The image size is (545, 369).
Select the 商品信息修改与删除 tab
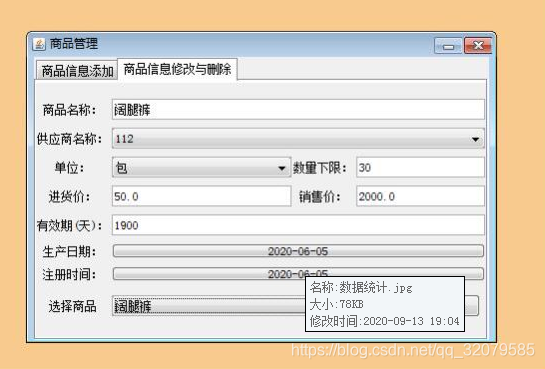coord(177,69)
